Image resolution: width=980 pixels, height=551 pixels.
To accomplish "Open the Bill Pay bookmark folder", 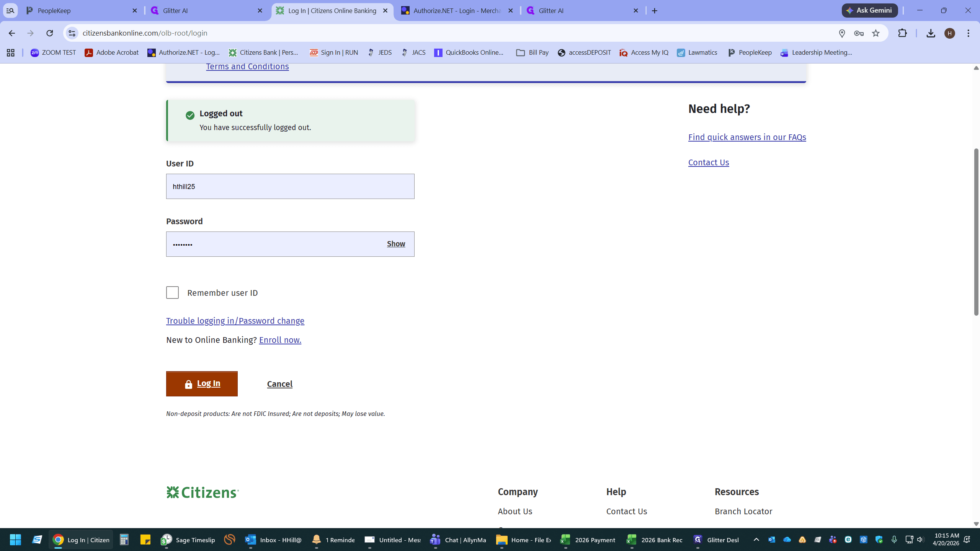I will pyautogui.click(x=532, y=53).
